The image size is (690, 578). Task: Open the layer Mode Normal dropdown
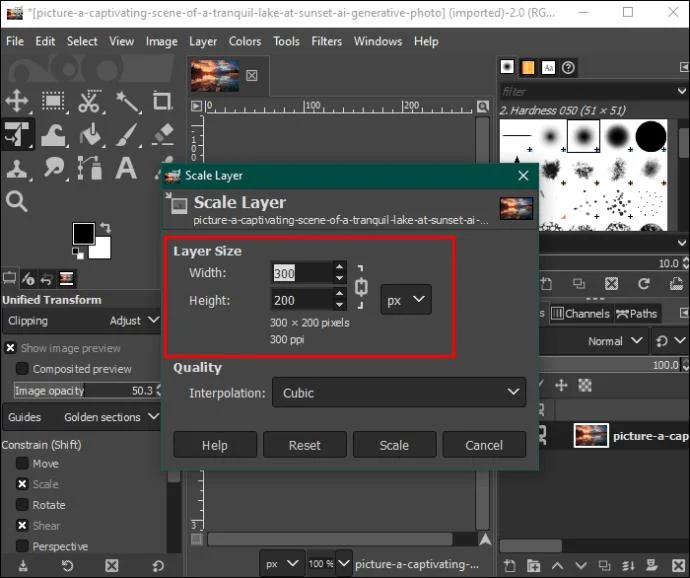594,341
